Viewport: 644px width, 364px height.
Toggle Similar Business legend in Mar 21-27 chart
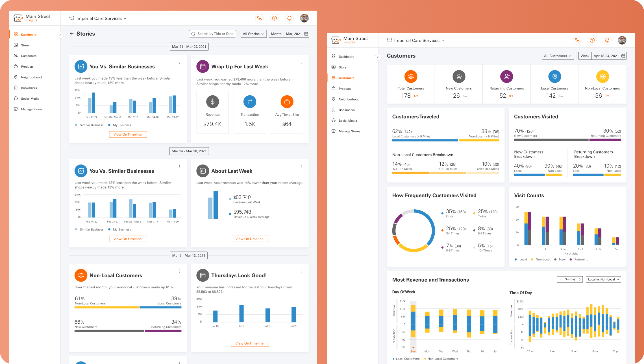click(x=89, y=125)
